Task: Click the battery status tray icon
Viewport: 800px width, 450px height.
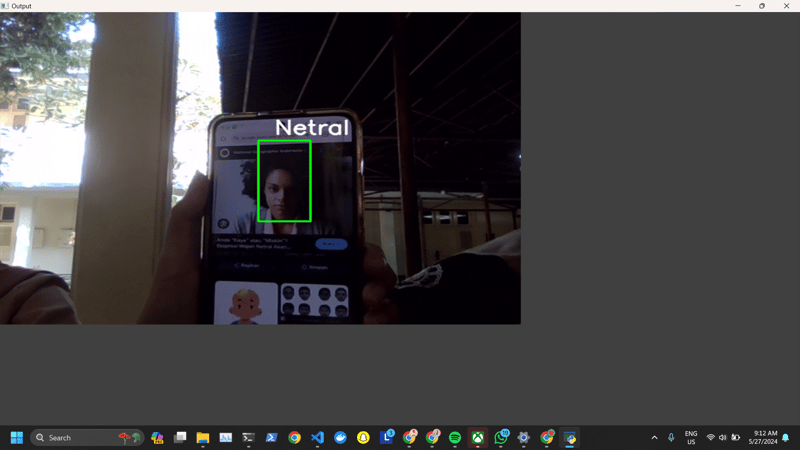Action: 736,438
